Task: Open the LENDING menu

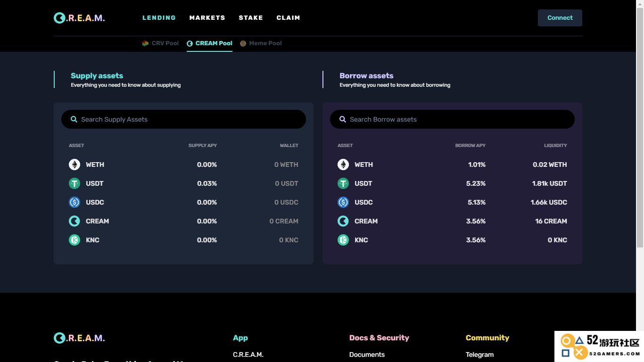Action: (x=159, y=18)
